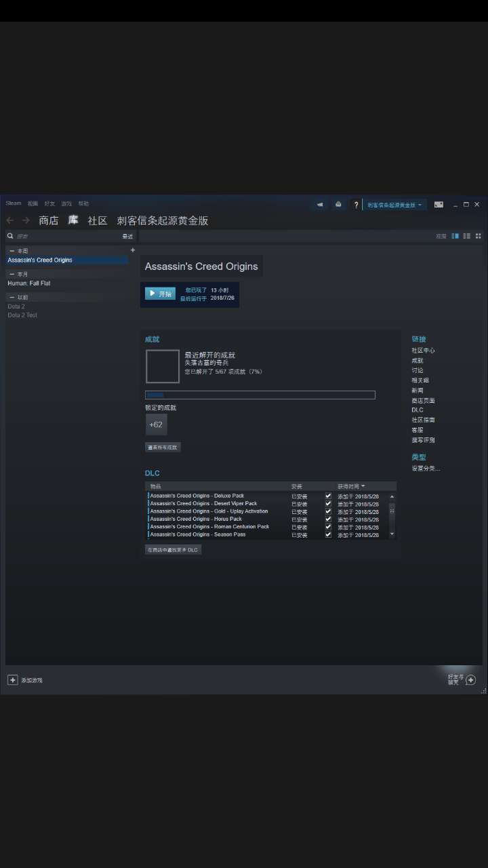The width and height of the screenshot is (488, 868).
Task: Toggle install for Roman Centurion Pack DLC
Action: (x=328, y=527)
